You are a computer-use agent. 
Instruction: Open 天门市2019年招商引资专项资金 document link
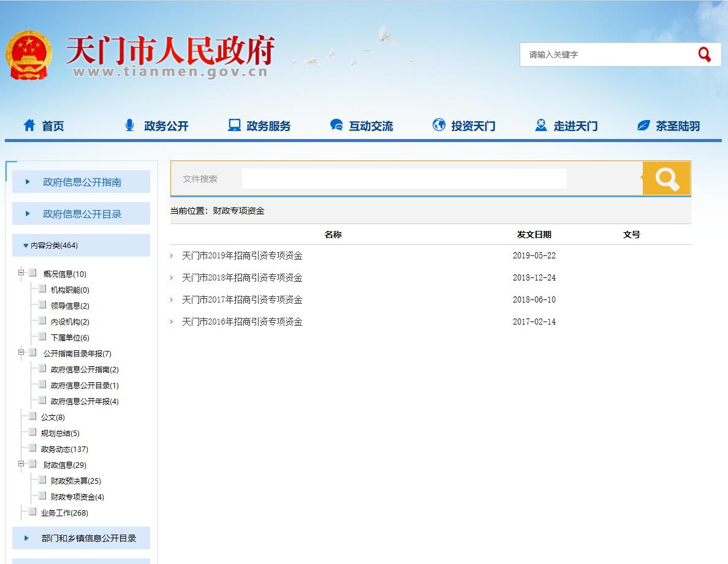[242, 256]
